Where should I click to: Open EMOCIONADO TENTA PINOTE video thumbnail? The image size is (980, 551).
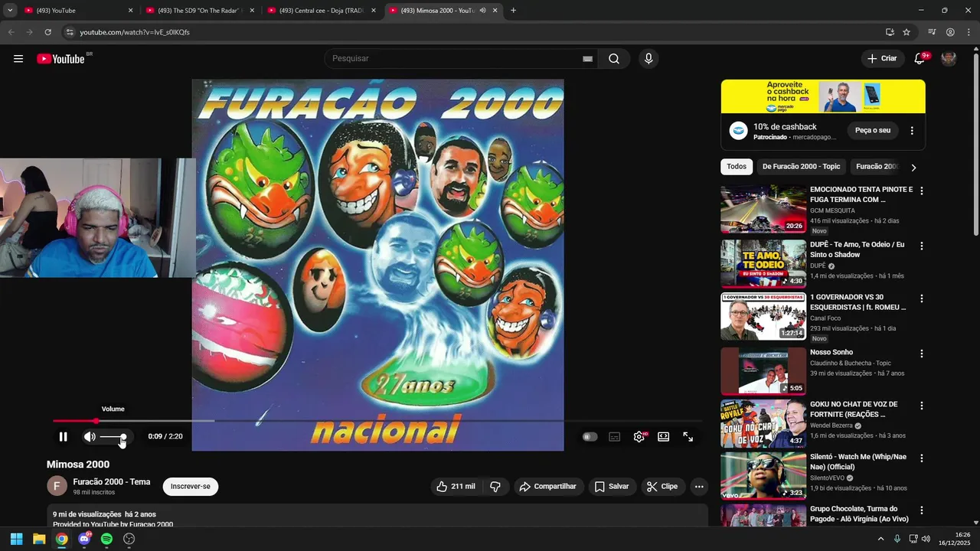point(763,209)
